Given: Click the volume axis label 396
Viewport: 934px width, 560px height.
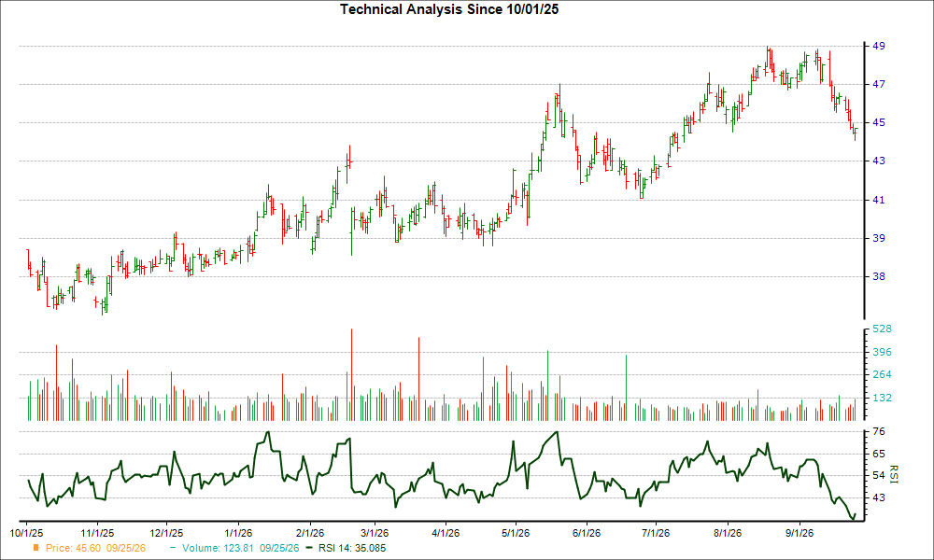Looking at the screenshot, I should click(x=882, y=352).
